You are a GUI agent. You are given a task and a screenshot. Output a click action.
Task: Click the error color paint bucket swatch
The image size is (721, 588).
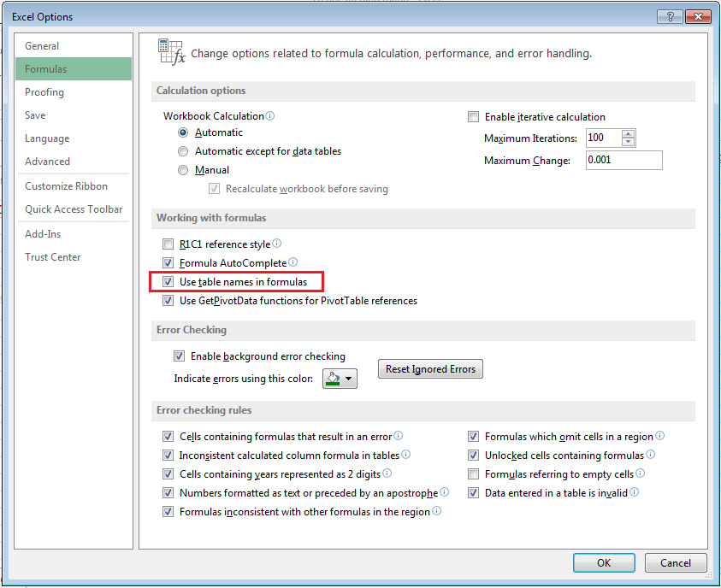(332, 378)
